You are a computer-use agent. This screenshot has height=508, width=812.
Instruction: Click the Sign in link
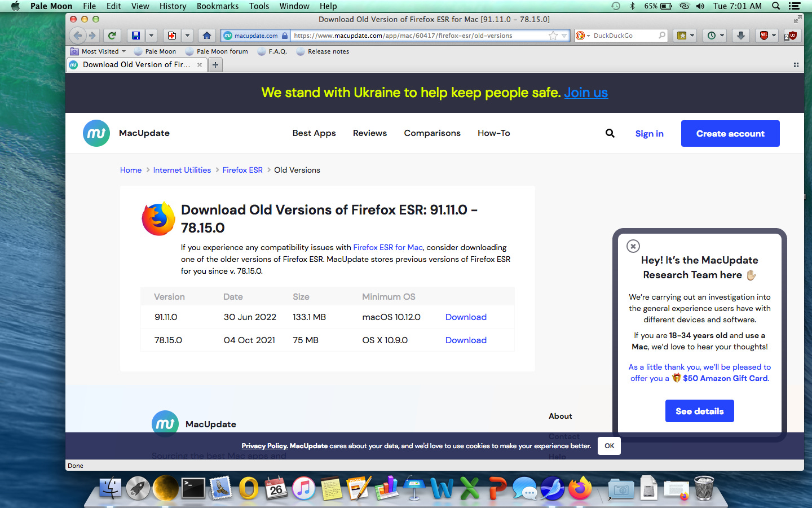point(649,134)
